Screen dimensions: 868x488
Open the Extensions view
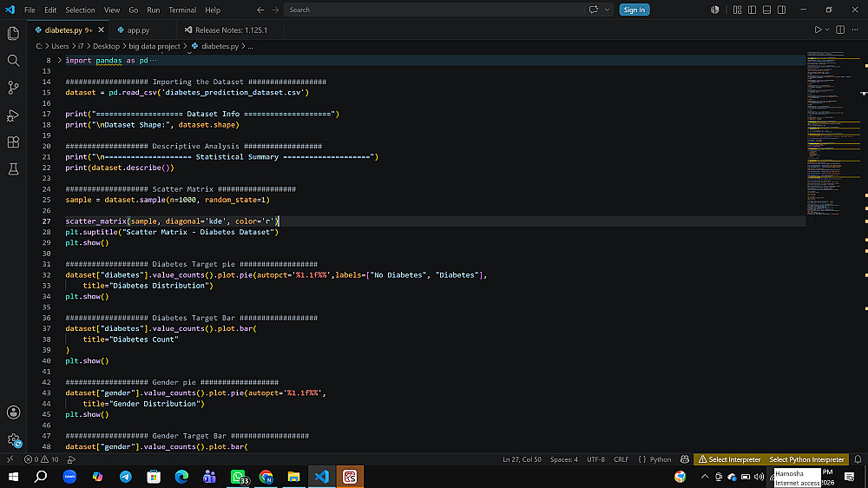[13, 142]
